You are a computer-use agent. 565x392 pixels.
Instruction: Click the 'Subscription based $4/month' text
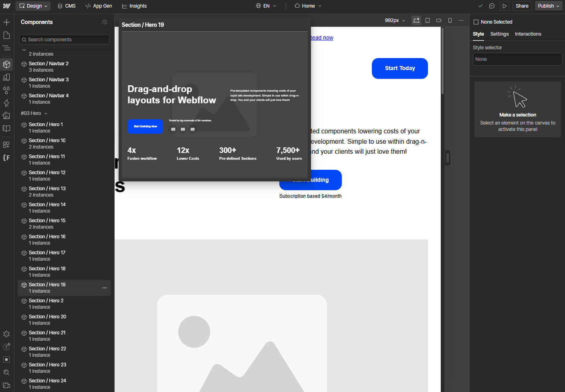coord(311,196)
